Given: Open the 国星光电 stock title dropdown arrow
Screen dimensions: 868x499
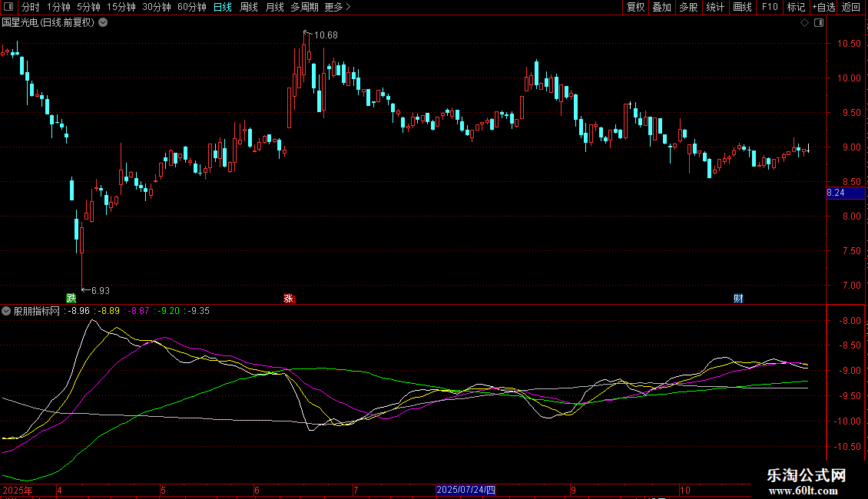Looking at the screenshot, I should 103,23.
